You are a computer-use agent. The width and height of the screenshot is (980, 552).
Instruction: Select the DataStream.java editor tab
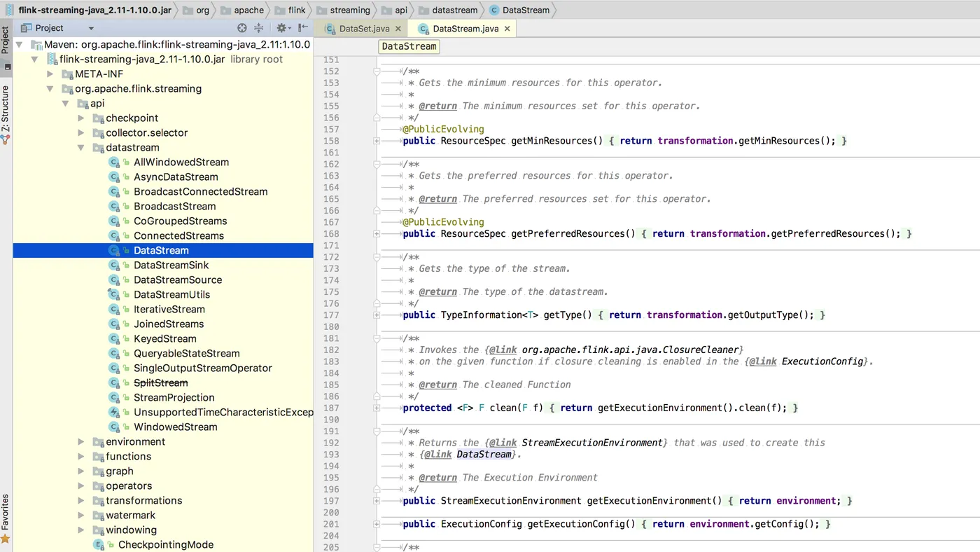463,29
